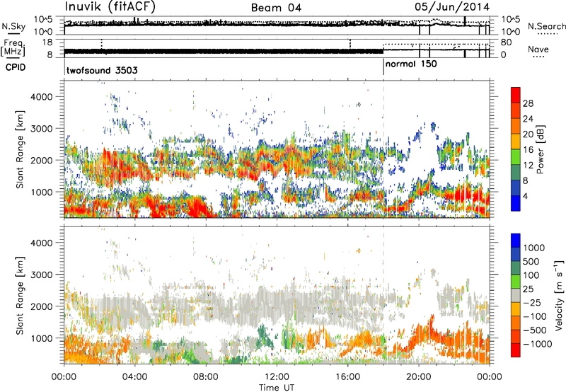Click the '04:00' time axis tick label

134,377
